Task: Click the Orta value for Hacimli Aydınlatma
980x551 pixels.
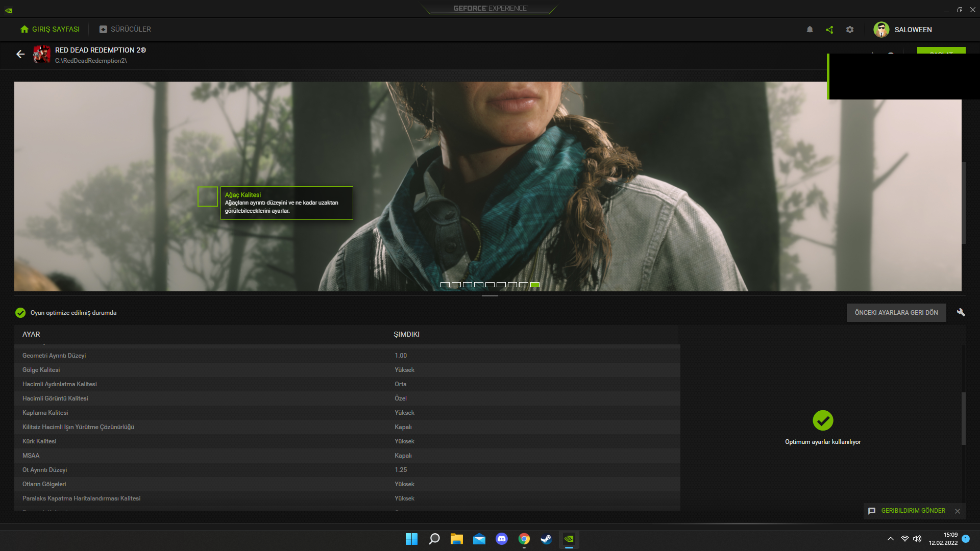Action: pos(401,384)
